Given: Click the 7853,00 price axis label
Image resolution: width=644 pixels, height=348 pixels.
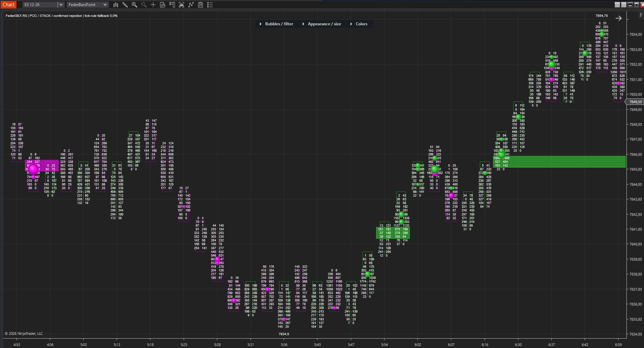Looking at the screenshot, I should coord(636,50).
